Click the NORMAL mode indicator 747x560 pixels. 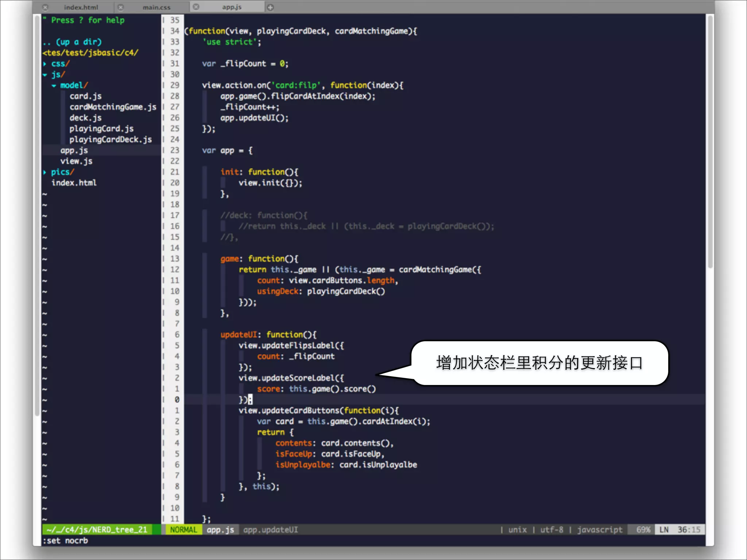click(x=183, y=530)
